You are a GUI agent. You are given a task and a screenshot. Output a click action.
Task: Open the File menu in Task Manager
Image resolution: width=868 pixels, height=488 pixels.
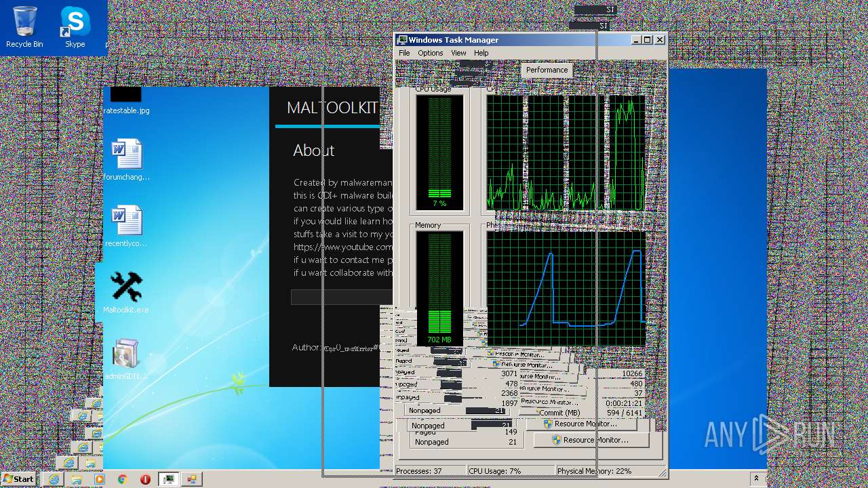point(404,53)
